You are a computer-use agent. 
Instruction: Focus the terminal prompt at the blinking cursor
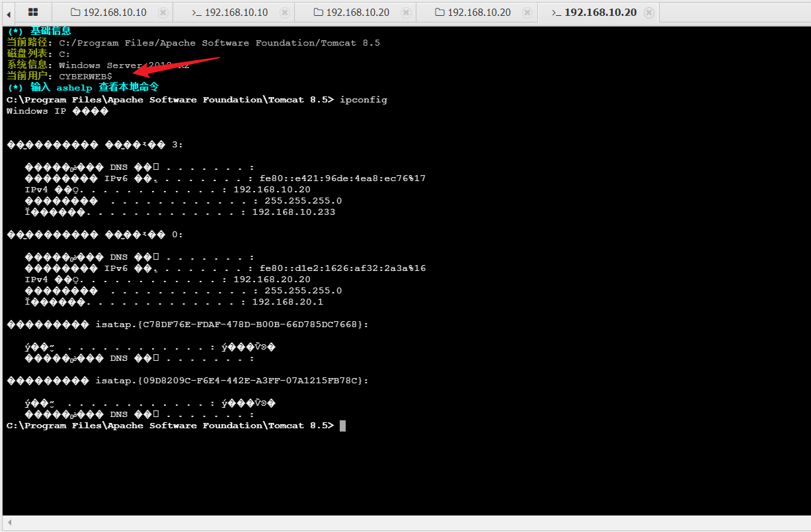click(x=342, y=426)
